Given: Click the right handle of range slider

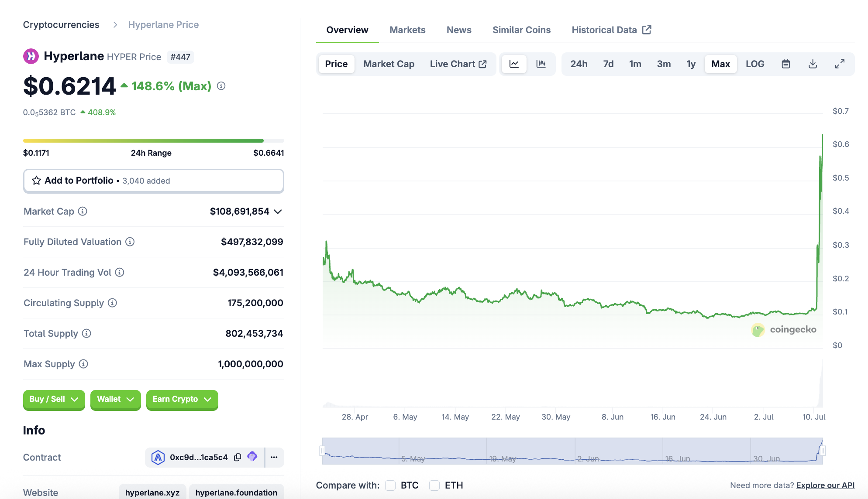Looking at the screenshot, I should click(x=823, y=451).
